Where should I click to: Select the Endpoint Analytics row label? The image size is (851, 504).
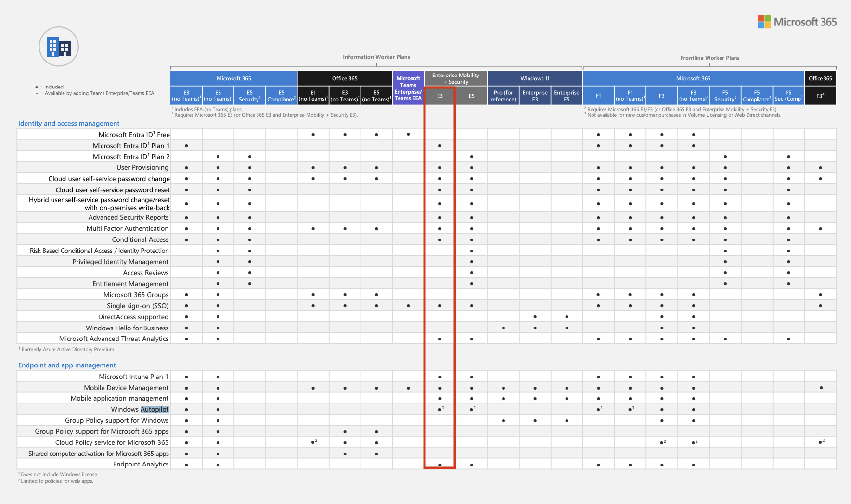141,464
